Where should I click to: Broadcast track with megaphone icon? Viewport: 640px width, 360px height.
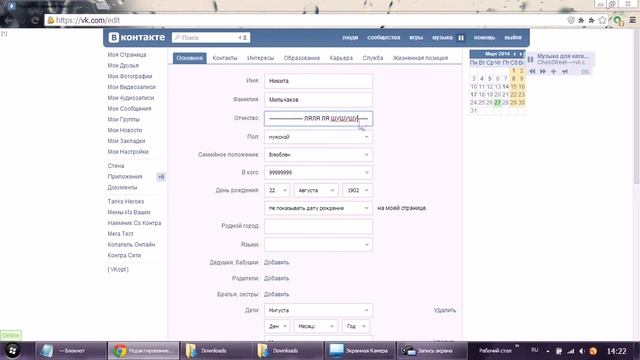point(564,71)
